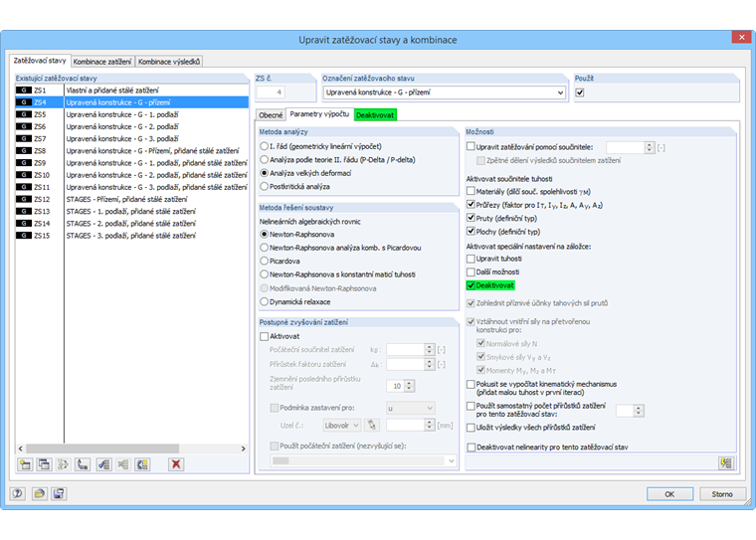Click the save-as-default floppy icon

click(59, 493)
